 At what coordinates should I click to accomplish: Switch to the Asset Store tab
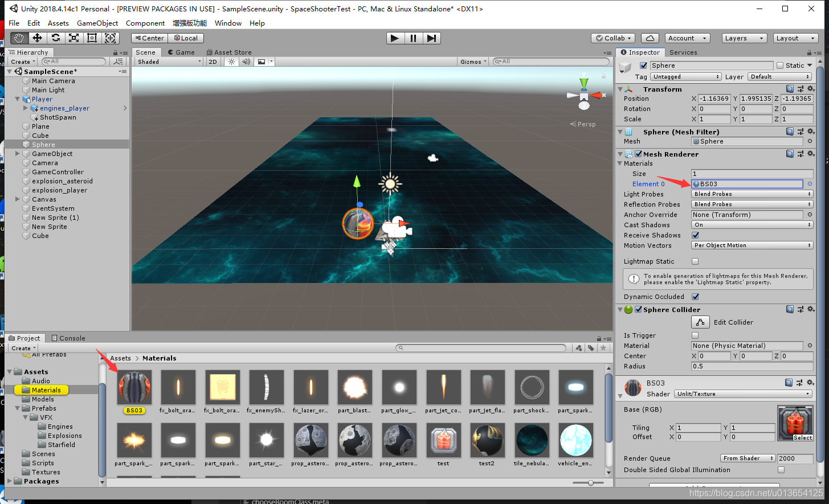229,52
